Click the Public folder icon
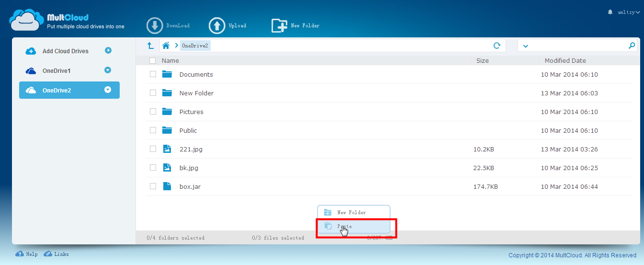The height and width of the screenshot is (265, 644). click(167, 130)
